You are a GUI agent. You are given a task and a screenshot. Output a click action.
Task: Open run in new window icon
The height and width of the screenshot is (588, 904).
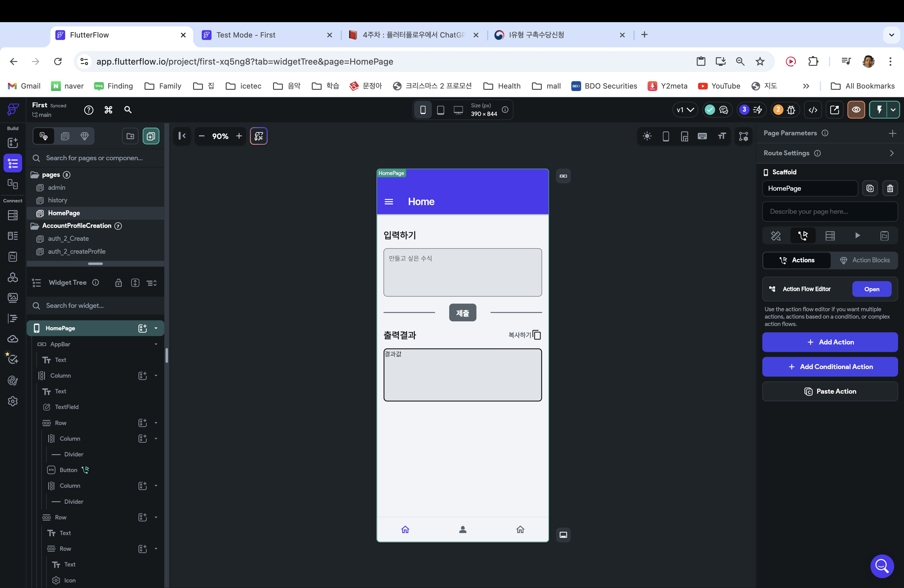(835, 110)
